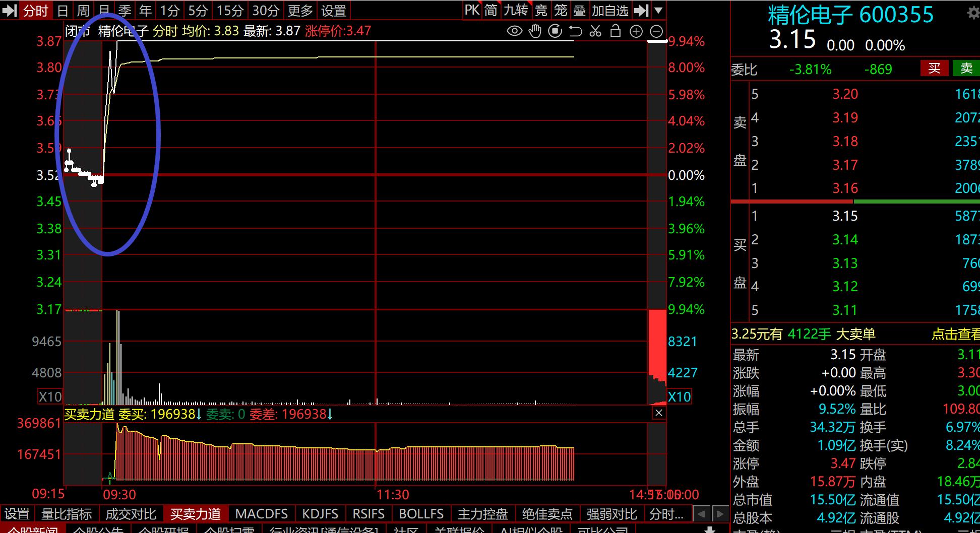Toggle the padlock lock icon

pyautogui.click(x=615, y=31)
